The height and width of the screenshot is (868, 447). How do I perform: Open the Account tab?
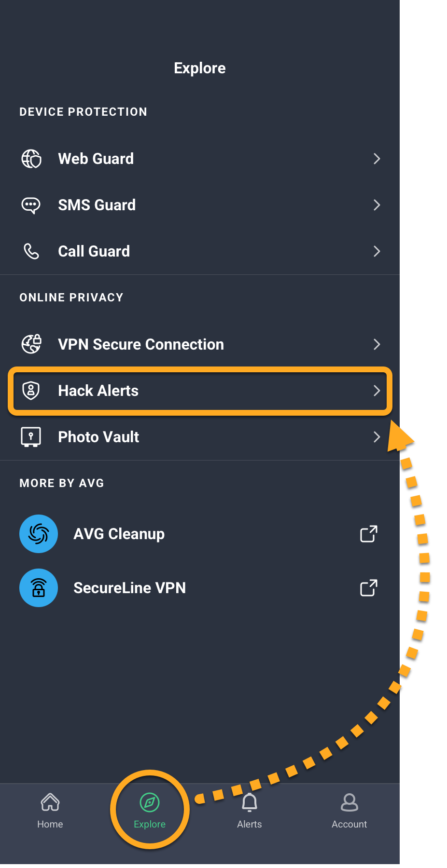click(349, 811)
